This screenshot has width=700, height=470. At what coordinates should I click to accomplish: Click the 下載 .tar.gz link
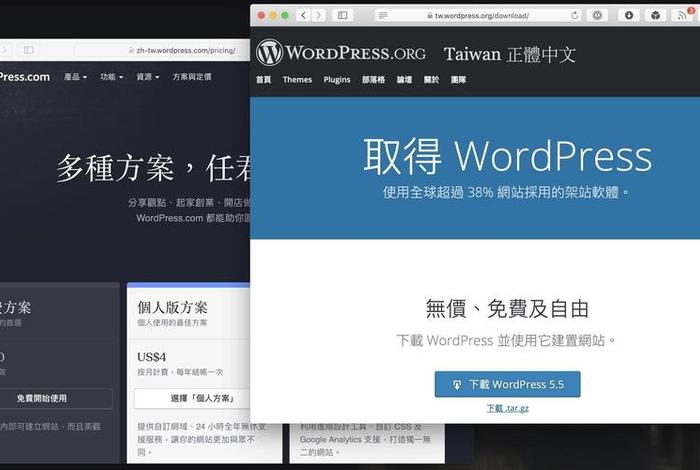tap(508, 408)
